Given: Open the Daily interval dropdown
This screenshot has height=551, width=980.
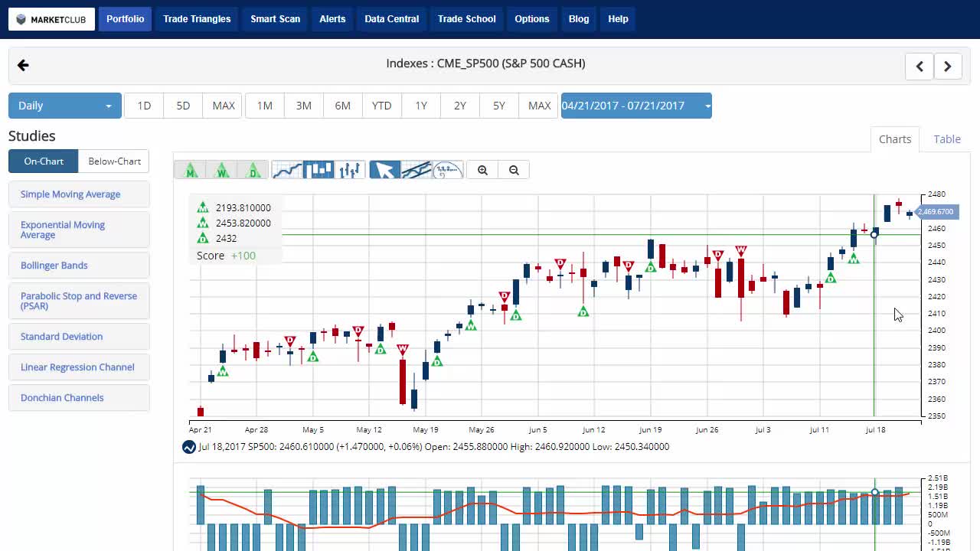Looking at the screenshot, I should 65,106.
